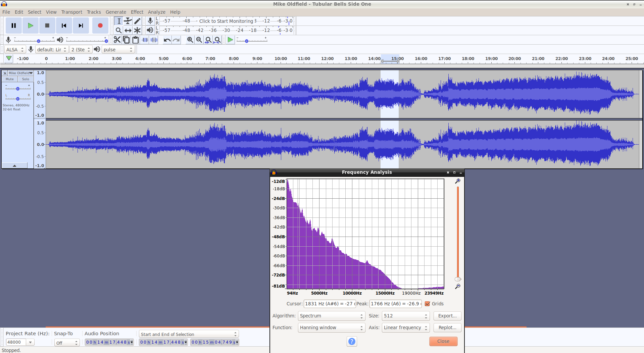Close the Frequency Analysis dialog
644x353 pixels.
click(x=443, y=341)
